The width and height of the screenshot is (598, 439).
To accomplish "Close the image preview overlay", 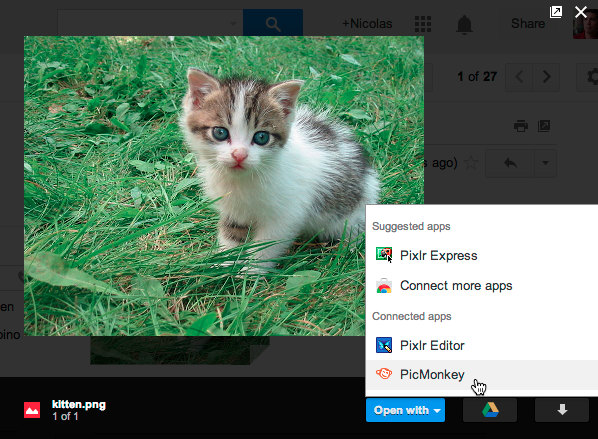I will 581,12.
